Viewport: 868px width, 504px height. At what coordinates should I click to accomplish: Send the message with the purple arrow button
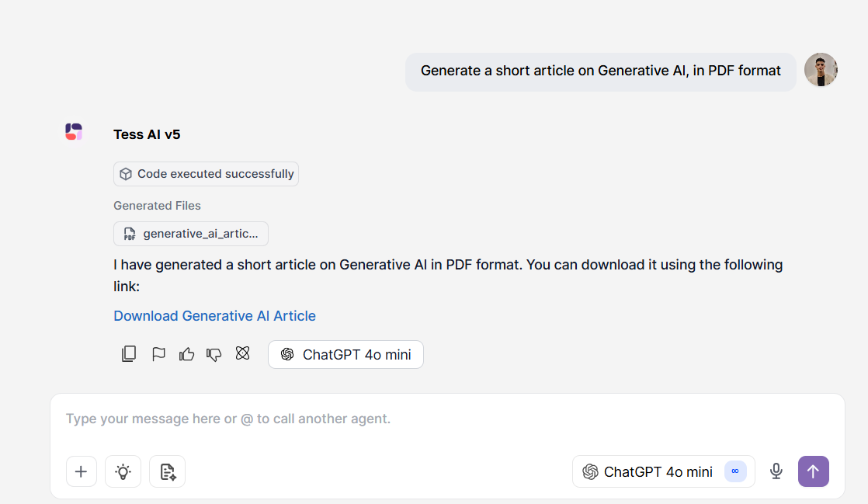[813, 471]
